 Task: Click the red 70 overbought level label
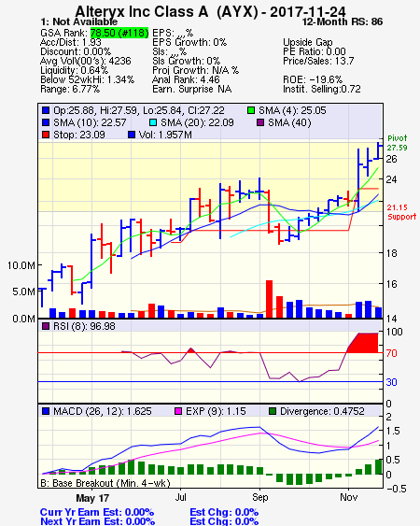coord(391,353)
